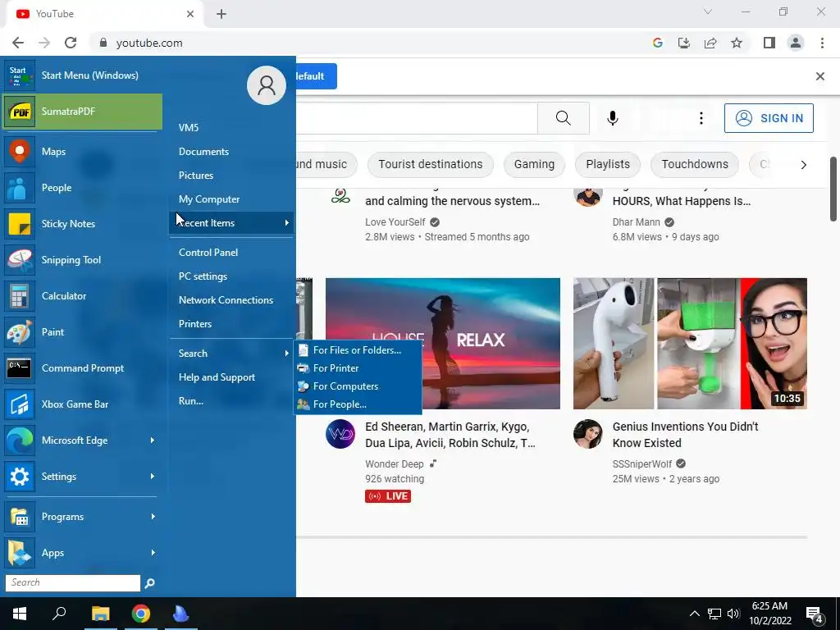
Task: Switch to Chrome on the taskbar
Action: pos(141,614)
